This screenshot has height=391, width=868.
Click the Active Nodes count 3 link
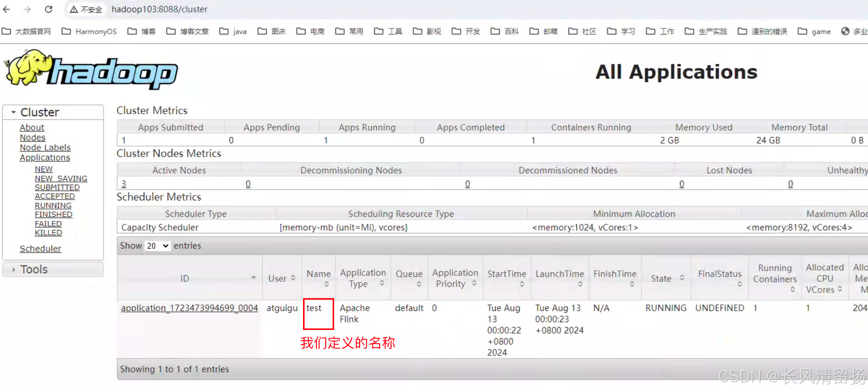point(124,184)
